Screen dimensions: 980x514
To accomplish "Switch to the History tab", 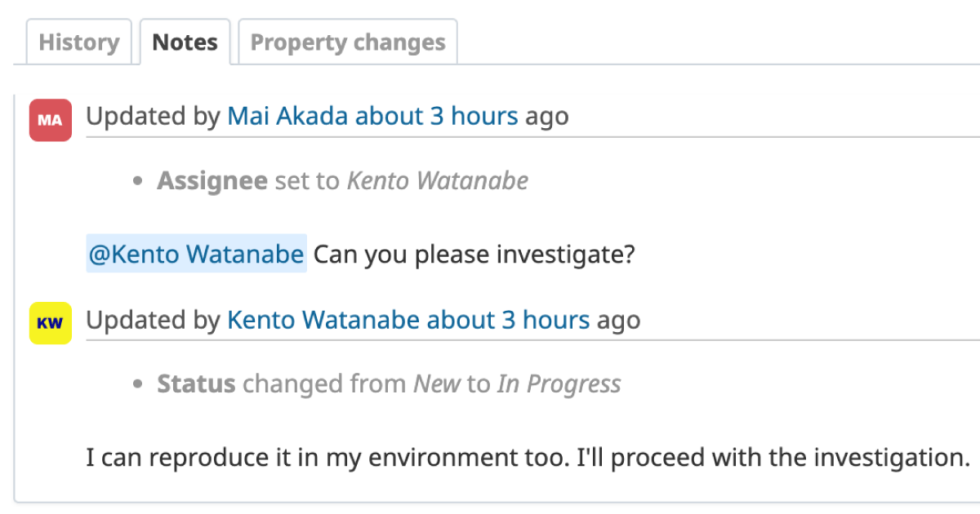I will tap(79, 42).
